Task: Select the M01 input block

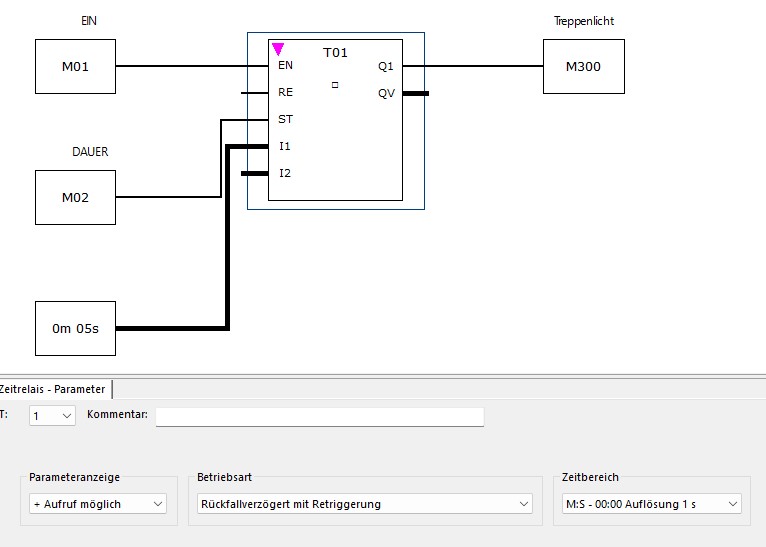Action: click(x=75, y=67)
